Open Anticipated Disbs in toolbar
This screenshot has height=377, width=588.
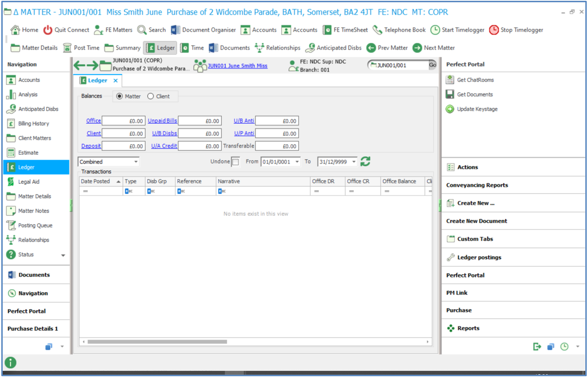pos(334,48)
